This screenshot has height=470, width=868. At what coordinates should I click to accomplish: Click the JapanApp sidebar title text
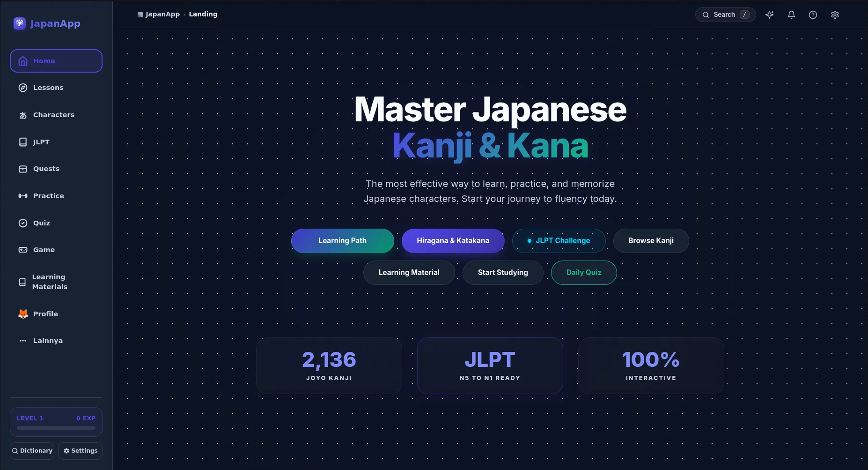click(x=55, y=23)
